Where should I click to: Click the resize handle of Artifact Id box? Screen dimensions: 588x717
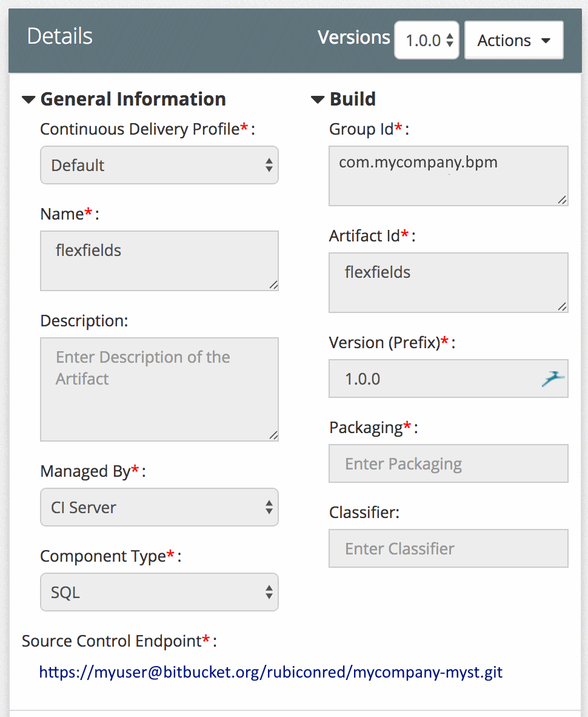[563, 307]
